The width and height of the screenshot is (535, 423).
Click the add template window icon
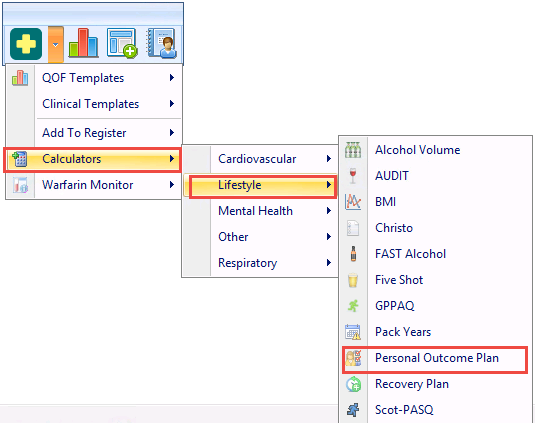(122, 43)
